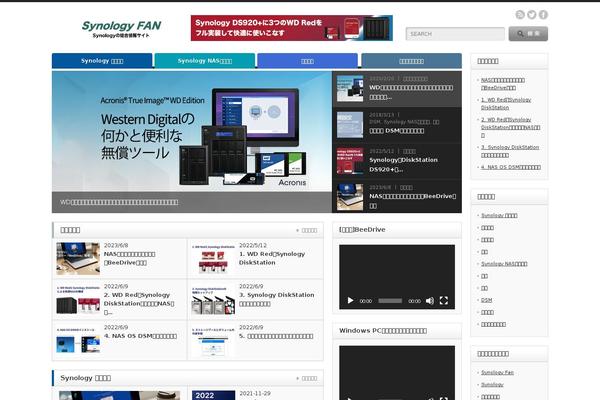Click thumbnail of article '1. WD Red'

(x=213, y=258)
